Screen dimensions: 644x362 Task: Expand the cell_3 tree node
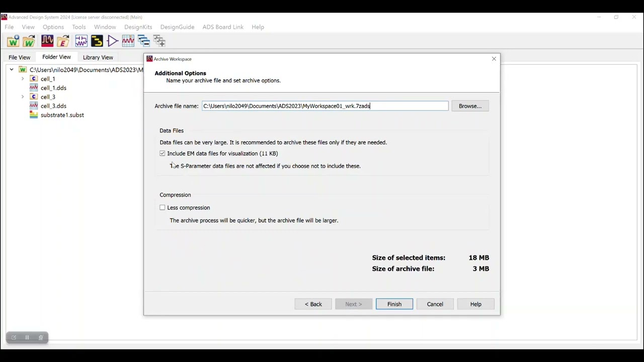pyautogui.click(x=23, y=97)
